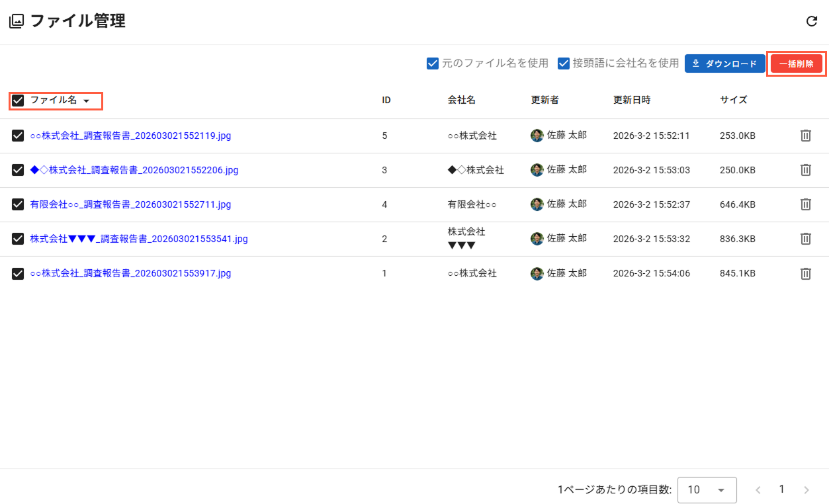The height and width of the screenshot is (504, 829).
Task: Open the items-per-page dropdown showing 10
Action: [x=707, y=490]
